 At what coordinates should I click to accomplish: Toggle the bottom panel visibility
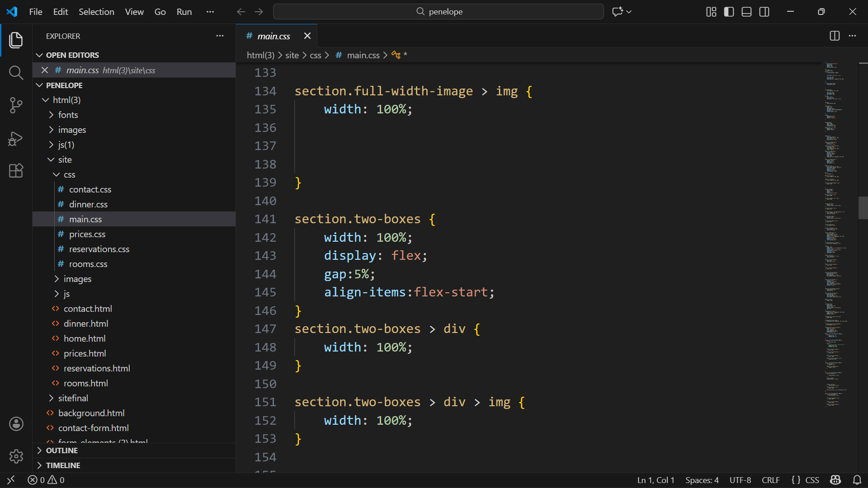pyautogui.click(x=746, y=12)
